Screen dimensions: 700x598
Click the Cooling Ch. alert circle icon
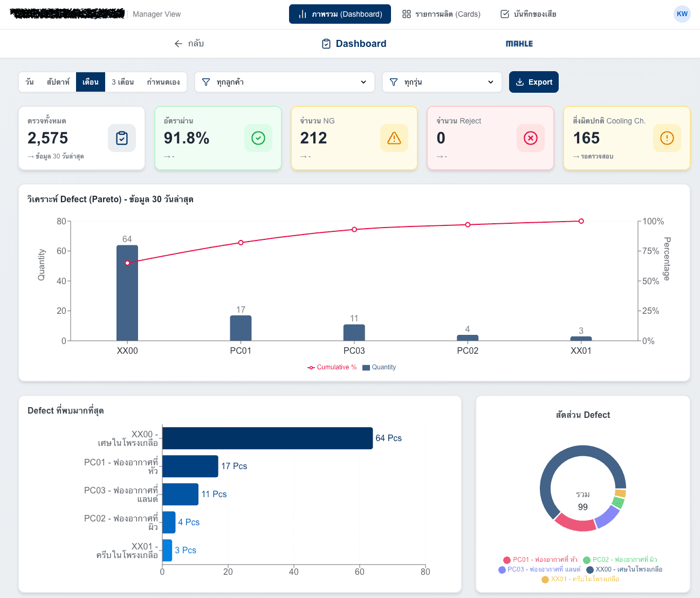(667, 138)
